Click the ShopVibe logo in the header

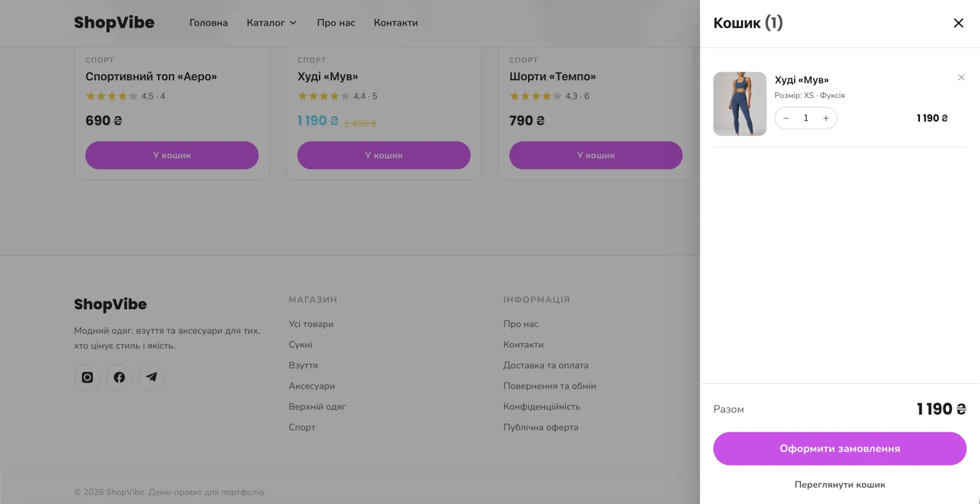coord(114,23)
